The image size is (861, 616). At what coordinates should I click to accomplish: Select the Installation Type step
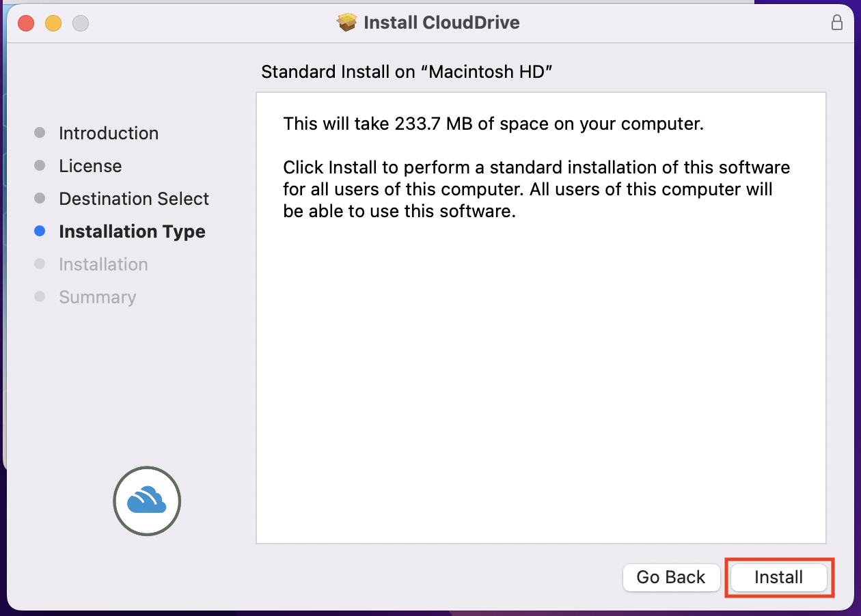point(132,232)
